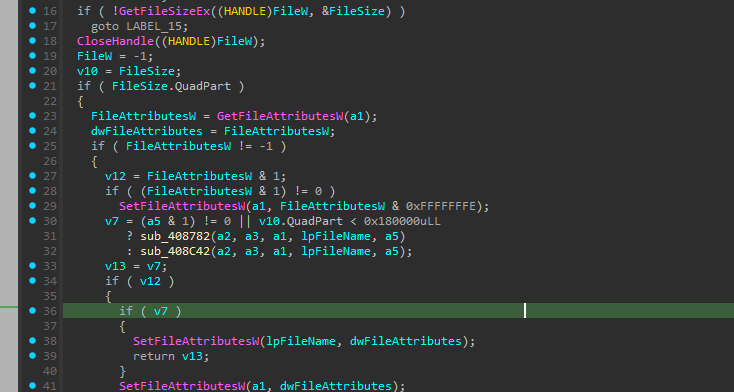Select FileW variable on line 19
734x392 pixels.
95,56
